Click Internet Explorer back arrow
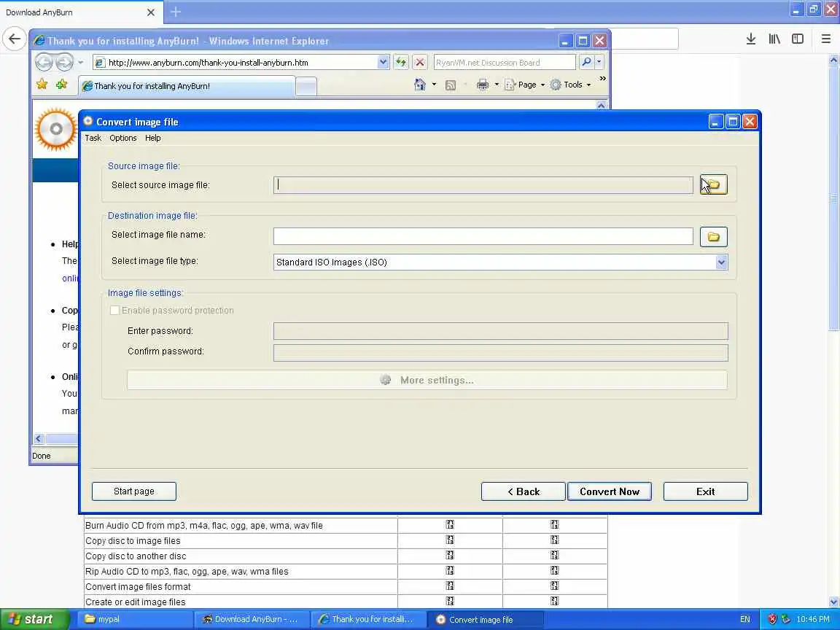The width and height of the screenshot is (840, 630). [x=44, y=63]
